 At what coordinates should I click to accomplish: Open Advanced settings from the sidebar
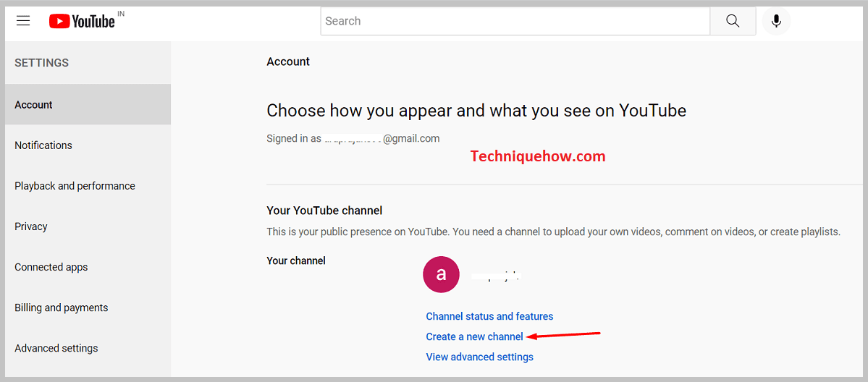56,348
